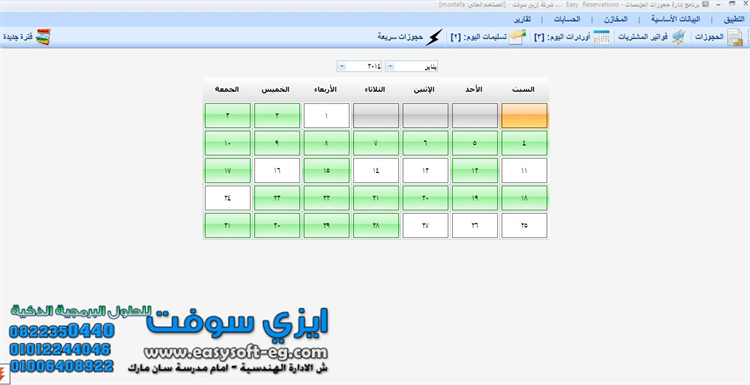
Task: Expand the year dropdown showing ٢٠١٤
Action: 341,66
